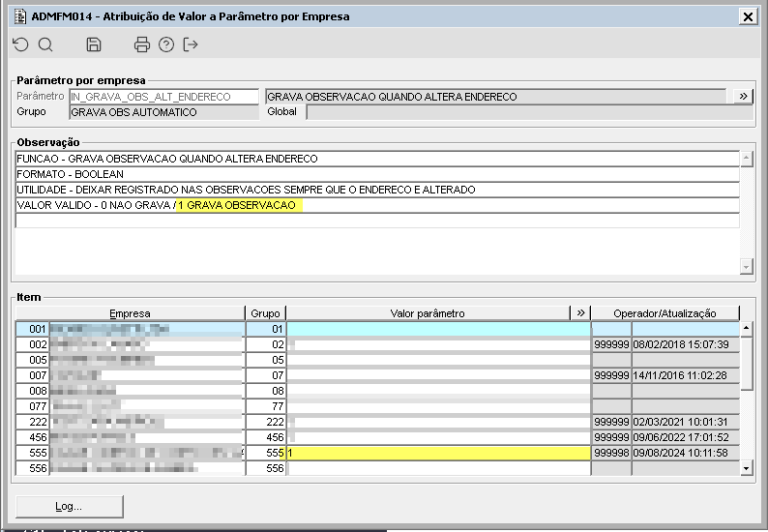Click operator 999998 in row 555

click(x=611, y=453)
